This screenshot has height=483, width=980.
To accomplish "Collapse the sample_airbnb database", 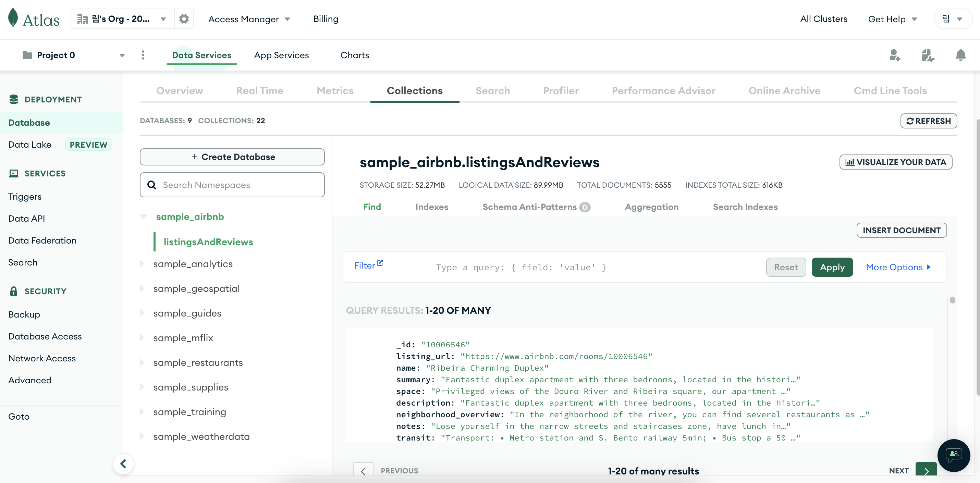I will 144,216.
